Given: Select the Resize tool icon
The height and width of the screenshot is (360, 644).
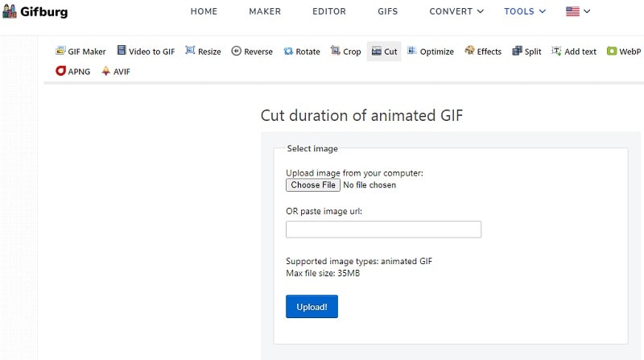Looking at the screenshot, I should [x=191, y=51].
